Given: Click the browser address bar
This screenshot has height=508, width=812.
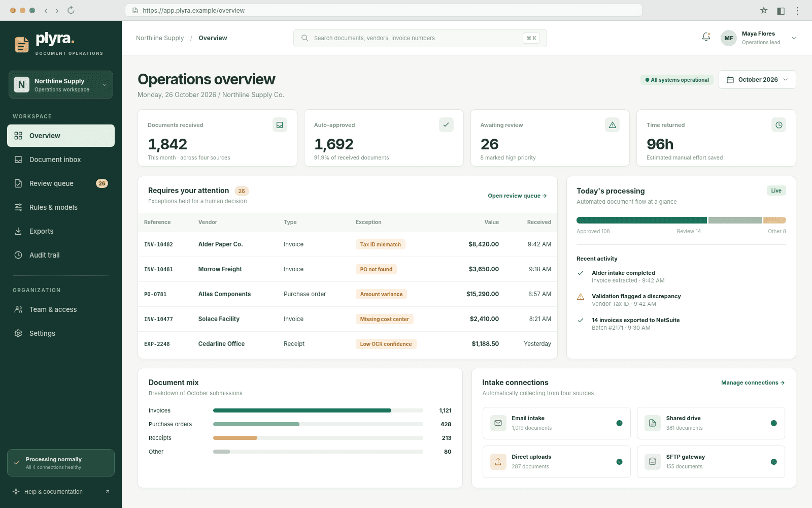Looking at the screenshot, I should click(384, 10).
